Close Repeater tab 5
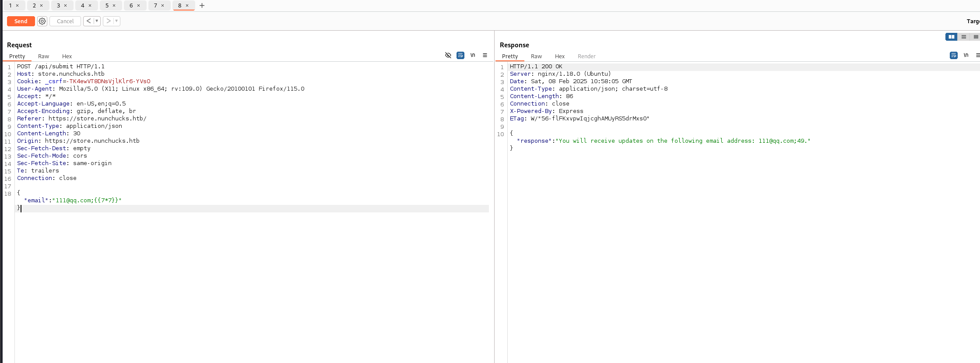 coord(114,6)
